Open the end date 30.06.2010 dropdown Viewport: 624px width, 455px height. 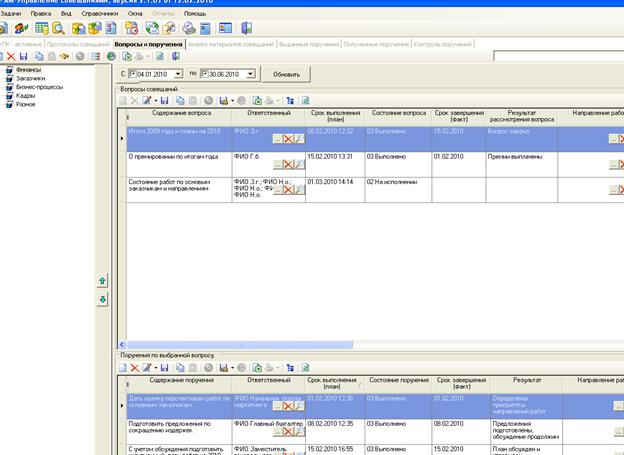click(250, 74)
